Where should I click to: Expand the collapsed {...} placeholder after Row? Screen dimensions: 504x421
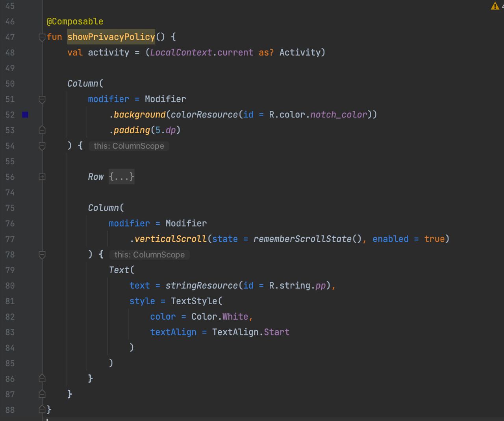tap(122, 177)
